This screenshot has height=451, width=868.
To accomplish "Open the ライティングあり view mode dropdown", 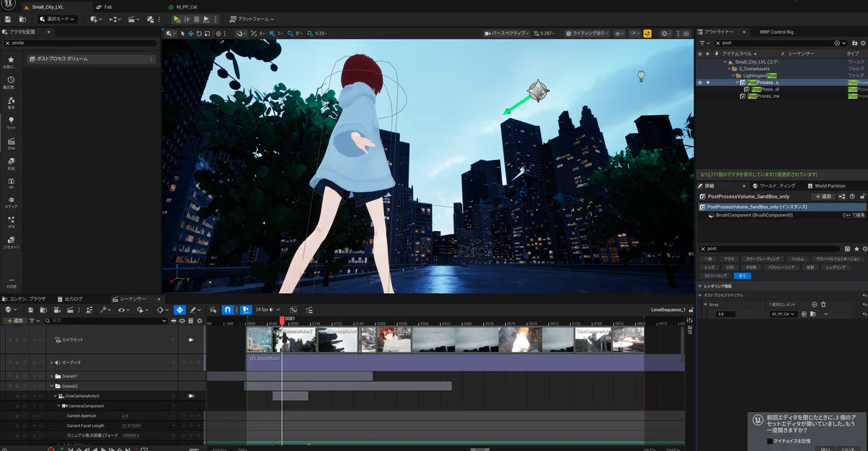I will (587, 33).
